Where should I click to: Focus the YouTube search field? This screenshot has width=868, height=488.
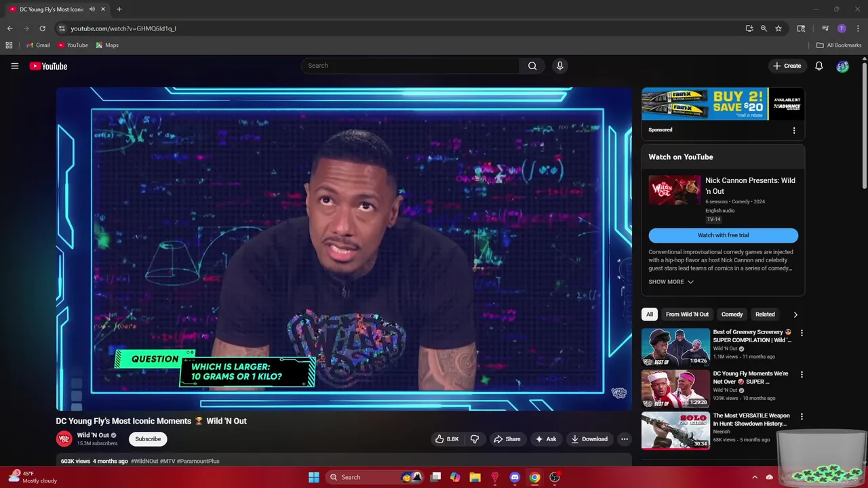pos(410,66)
